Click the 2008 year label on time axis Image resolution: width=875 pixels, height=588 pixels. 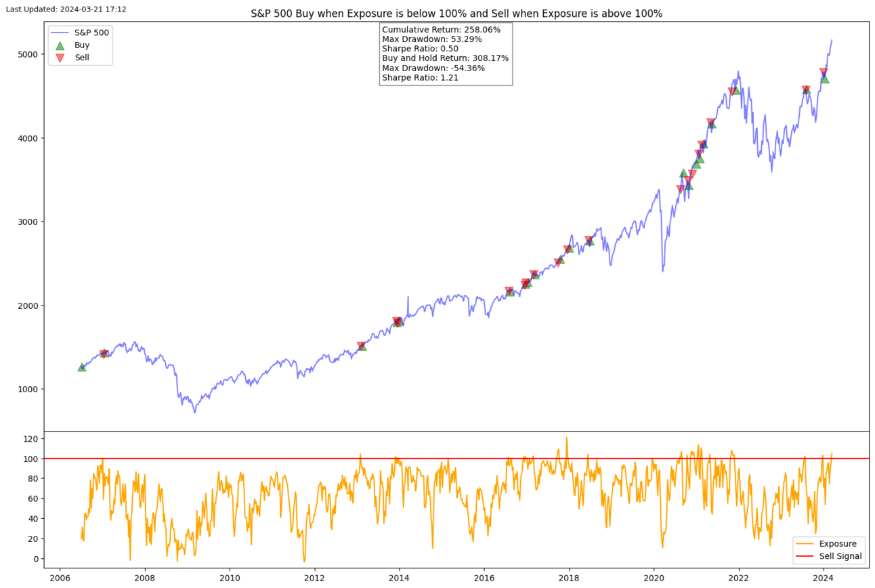point(144,579)
